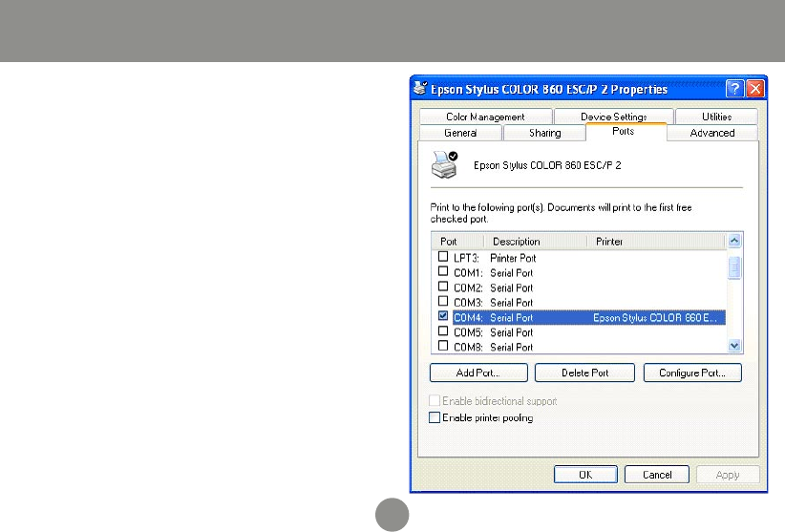Click the port list scroll down arrow
The width and height of the screenshot is (785, 532).
pyautogui.click(x=734, y=346)
